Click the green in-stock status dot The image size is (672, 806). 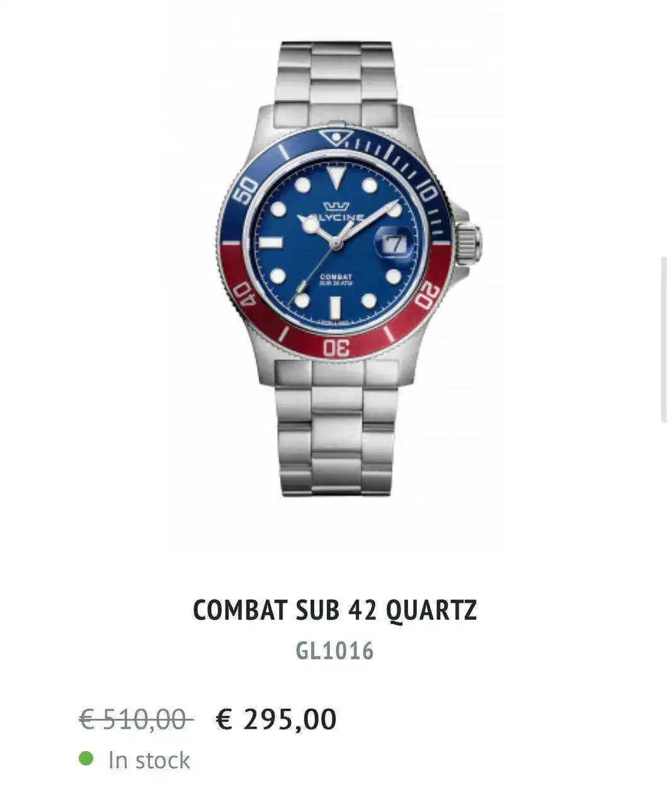pos(86,758)
